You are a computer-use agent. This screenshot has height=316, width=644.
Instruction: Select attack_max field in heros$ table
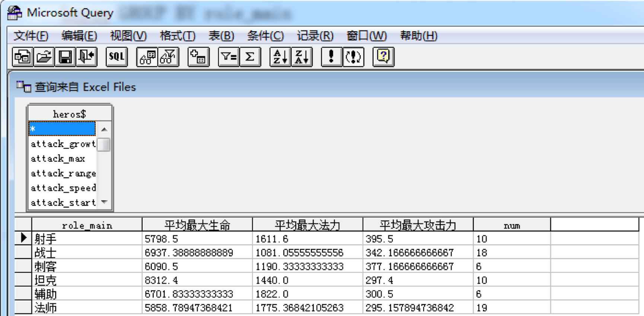[x=58, y=159]
